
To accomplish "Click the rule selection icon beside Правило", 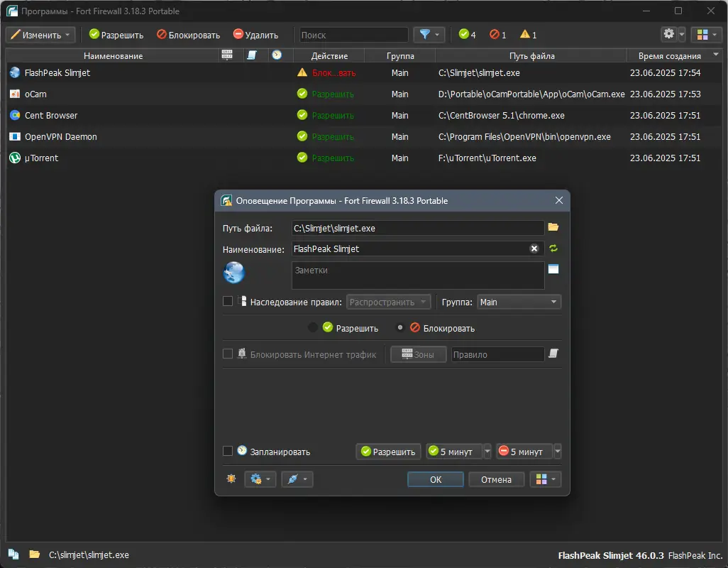I will pos(553,354).
